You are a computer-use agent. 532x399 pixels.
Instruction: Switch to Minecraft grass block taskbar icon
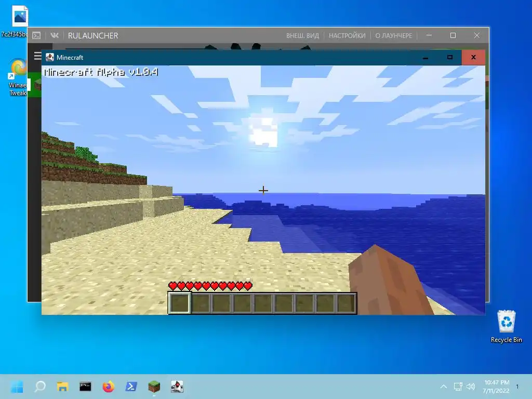154,387
